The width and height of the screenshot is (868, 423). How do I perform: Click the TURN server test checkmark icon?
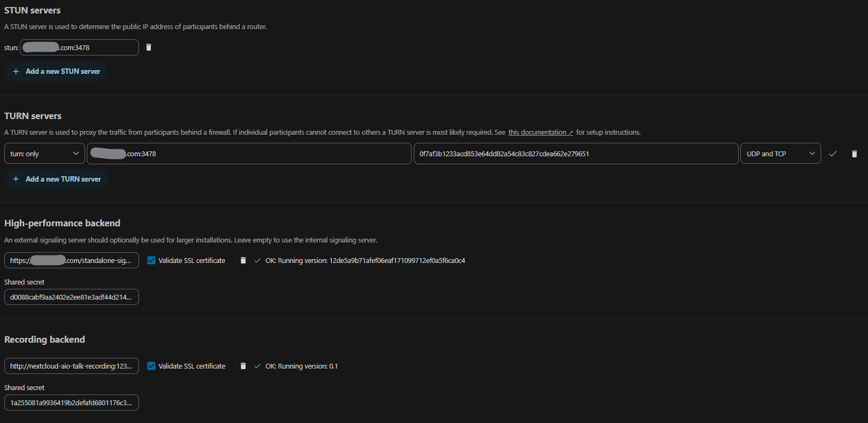point(833,154)
